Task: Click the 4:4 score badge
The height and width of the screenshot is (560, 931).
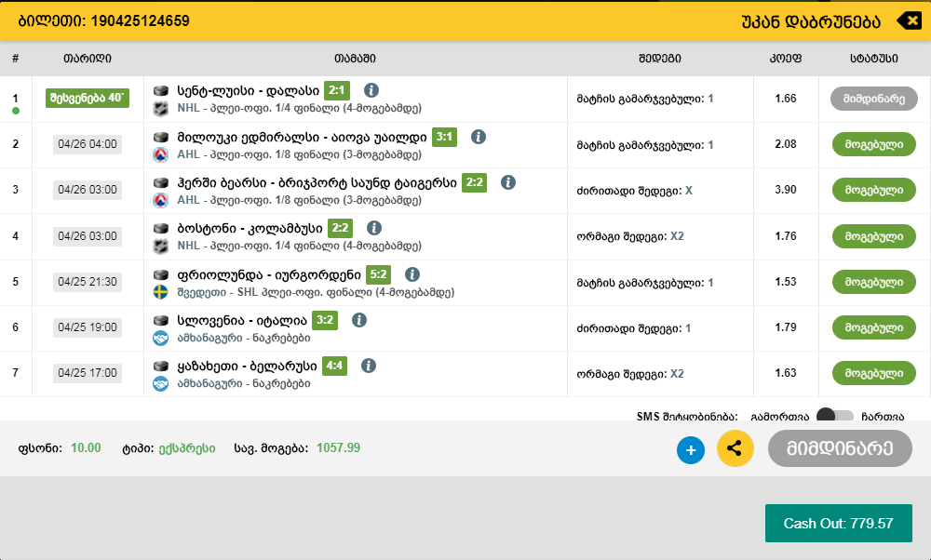Action: 334,366
